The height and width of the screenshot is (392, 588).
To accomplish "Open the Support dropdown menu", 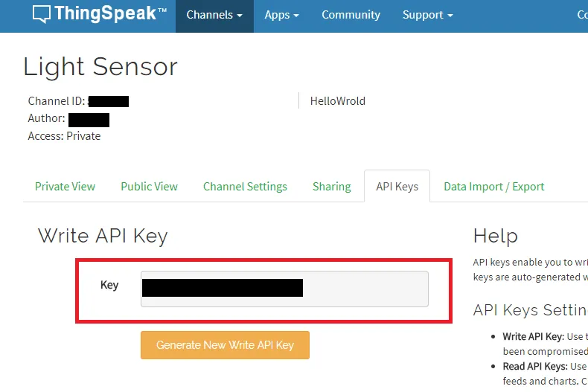I will click(x=427, y=15).
